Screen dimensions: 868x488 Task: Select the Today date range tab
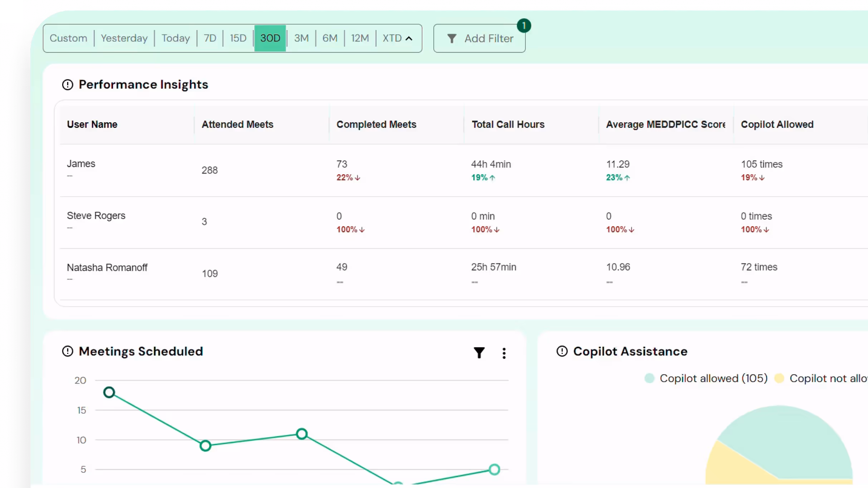[176, 38]
